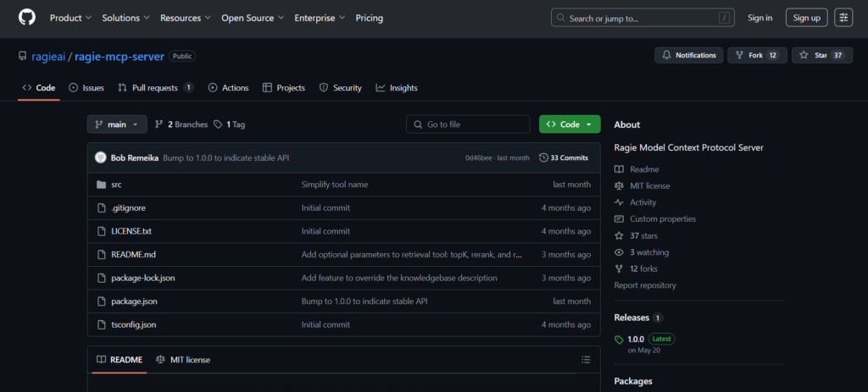
Task: Switch to the Security tab
Action: coord(341,88)
